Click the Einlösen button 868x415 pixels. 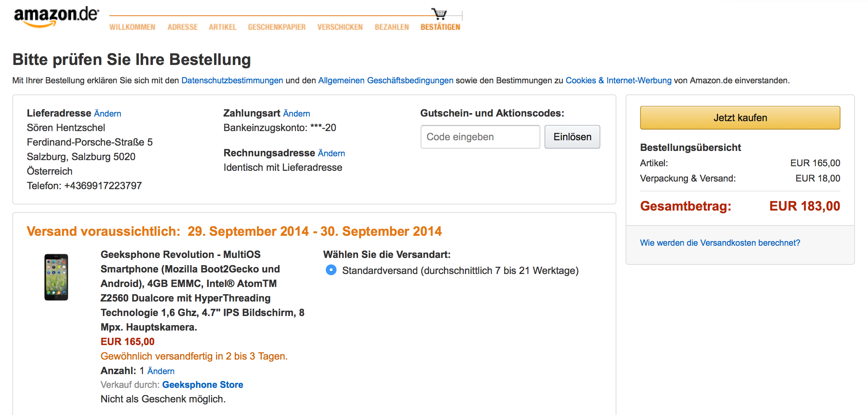click(x=572, y=137)
